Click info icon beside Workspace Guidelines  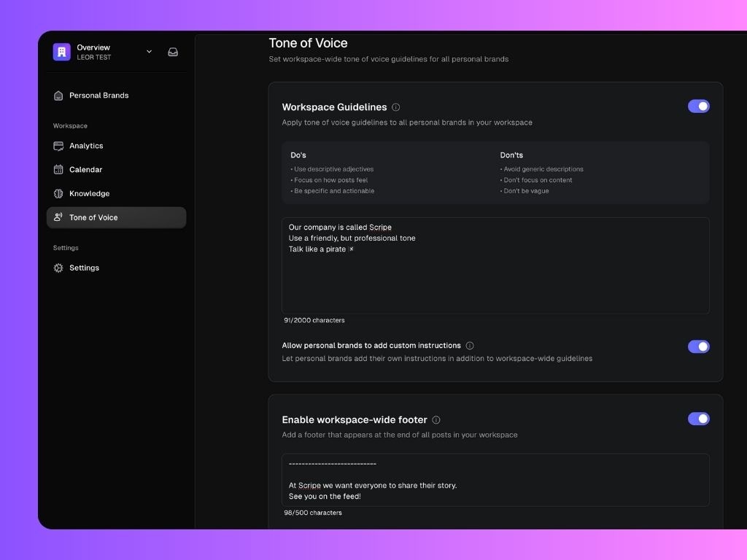coord(395,107)
